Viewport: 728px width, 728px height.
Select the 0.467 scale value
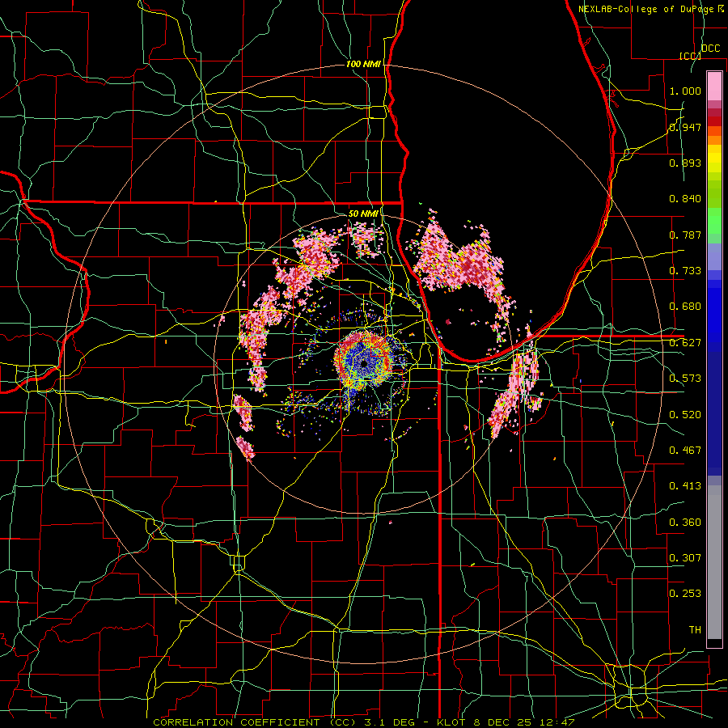685,451
